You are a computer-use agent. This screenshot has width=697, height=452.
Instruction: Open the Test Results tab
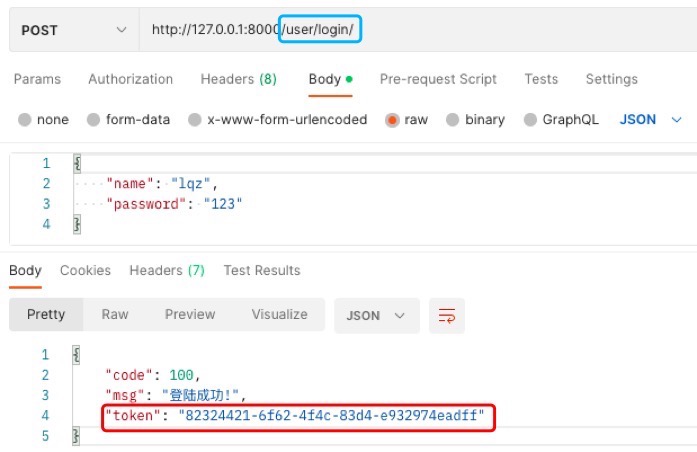point(261,270)
